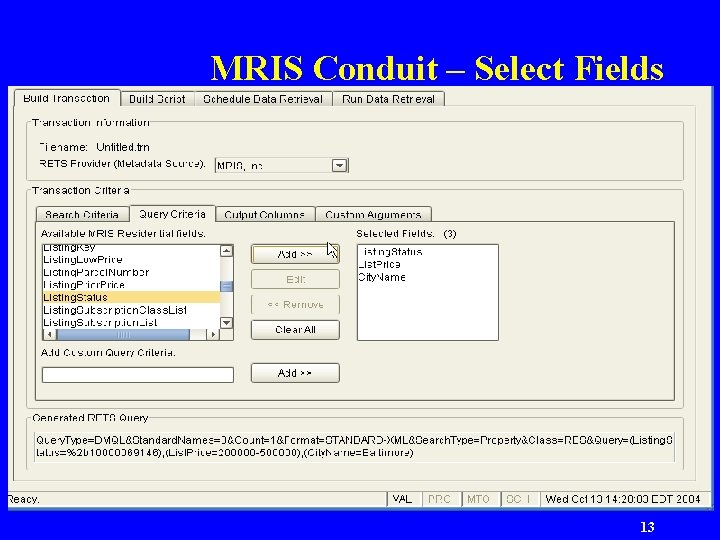Open the Custom Arguments sub-tab
The image size is (720, 540).
[x=373, y=214]
